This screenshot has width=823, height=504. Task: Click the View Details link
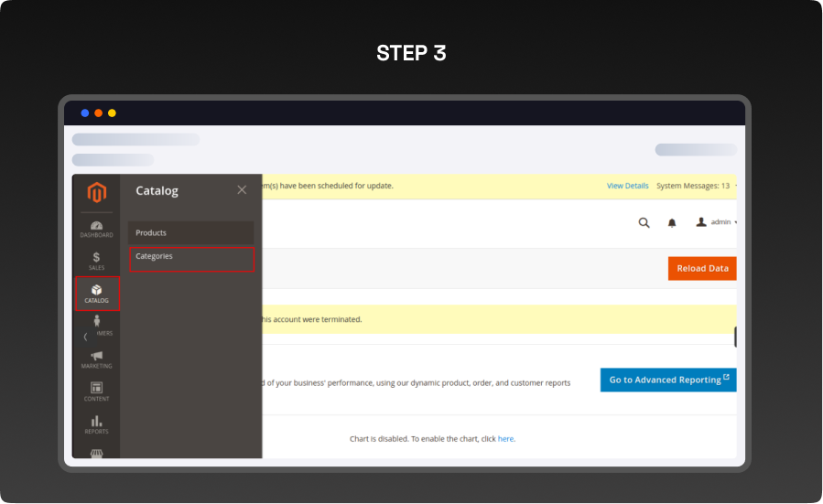pos(627,186)
